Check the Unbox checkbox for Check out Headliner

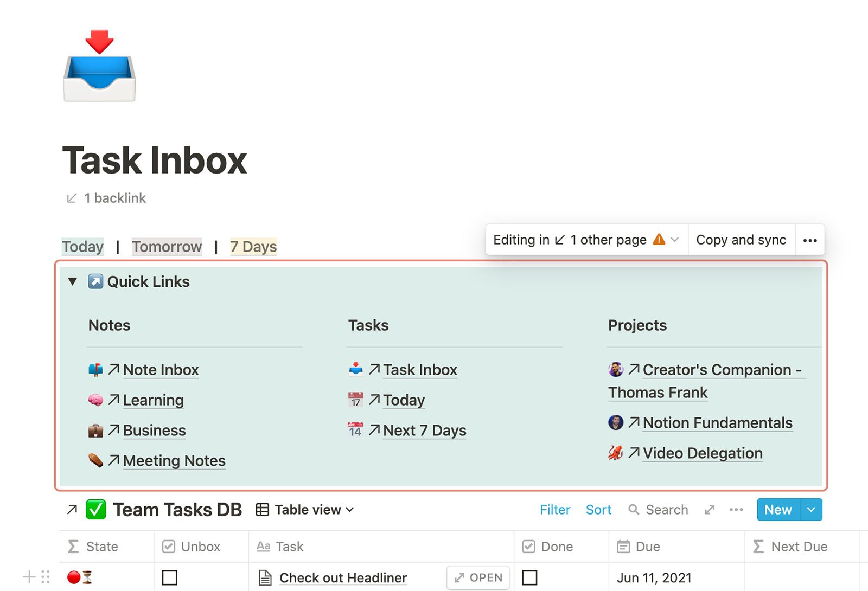pos(170,577)
